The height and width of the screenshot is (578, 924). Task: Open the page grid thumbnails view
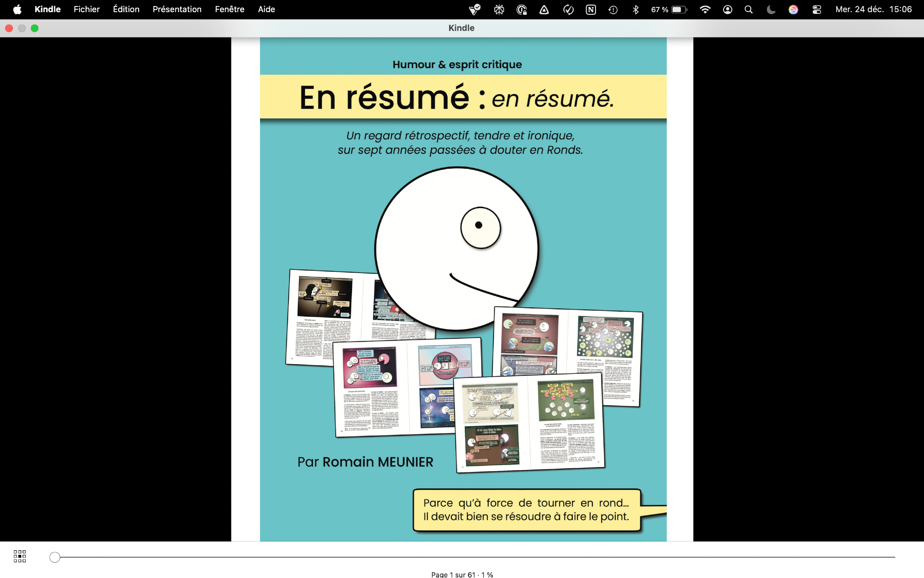pos(20,556)
